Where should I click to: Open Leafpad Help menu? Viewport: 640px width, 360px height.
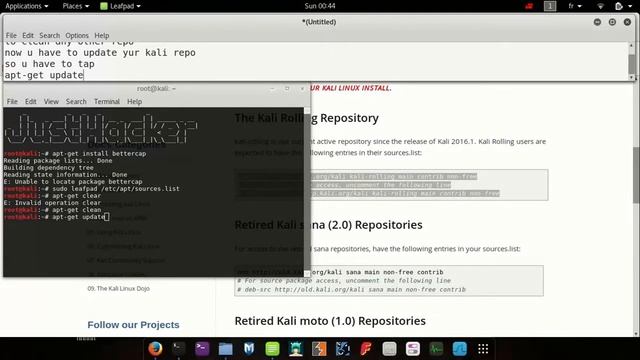(102, 36)
